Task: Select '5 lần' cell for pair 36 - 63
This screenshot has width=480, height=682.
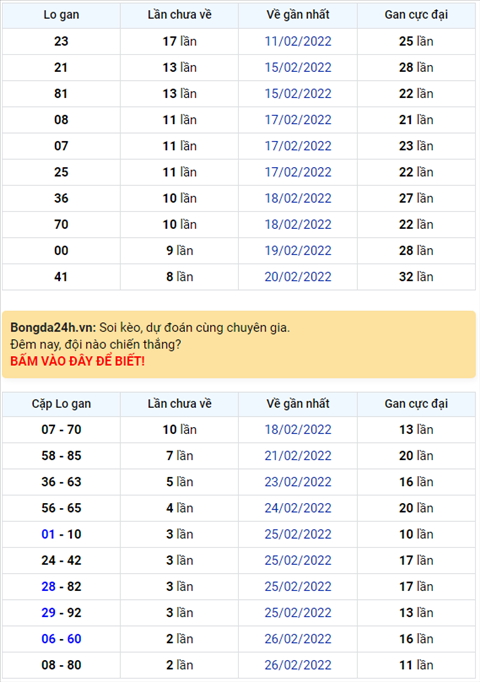Action: [x=180, y=482]
